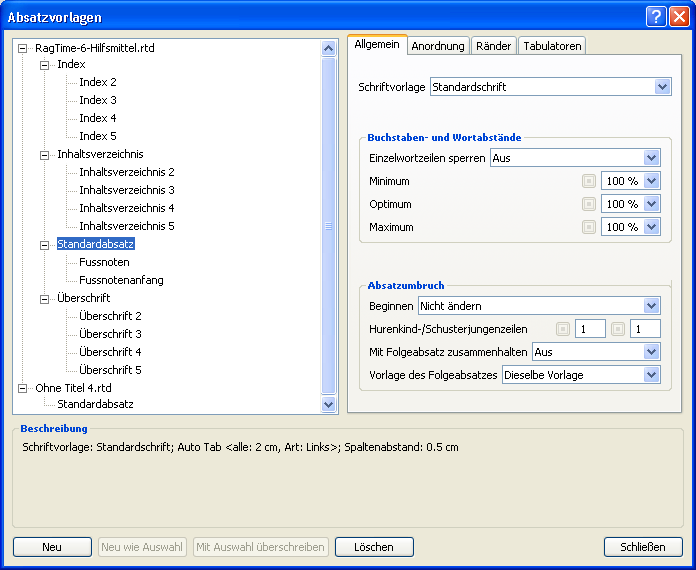The width and height of the screenshot is (696, 570).
Task: Open the Beginnen dropdown
Action: (652, 305)
